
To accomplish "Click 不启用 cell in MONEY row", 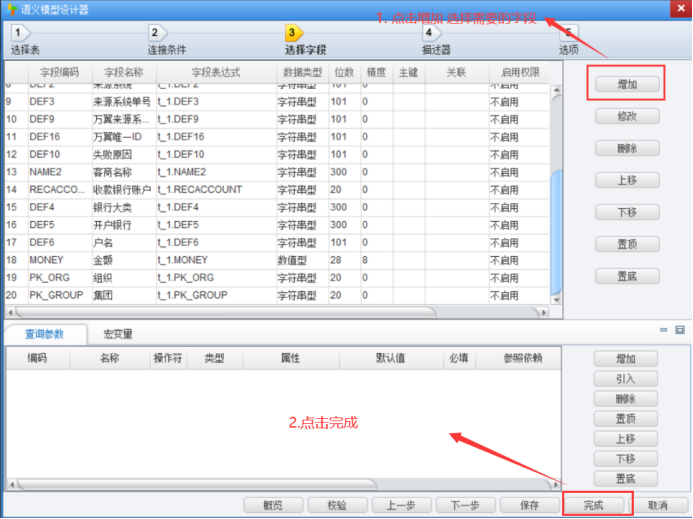I will click(520, 260).
